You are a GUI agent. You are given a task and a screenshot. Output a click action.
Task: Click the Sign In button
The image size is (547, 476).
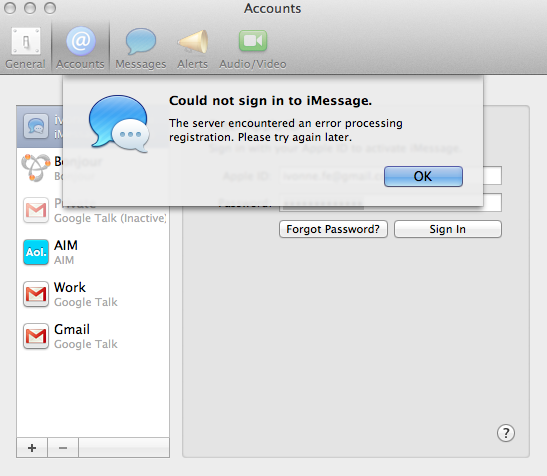[x=448, y=229]
